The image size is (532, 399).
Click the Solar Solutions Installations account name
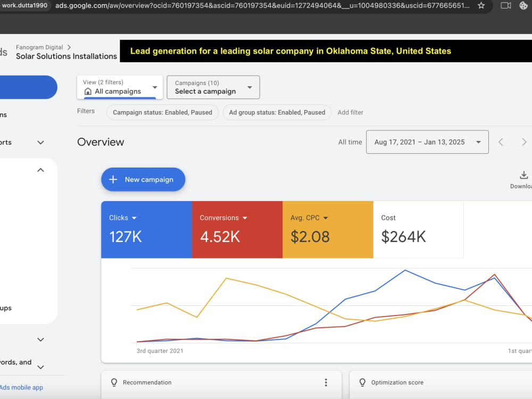pos(66,56)
